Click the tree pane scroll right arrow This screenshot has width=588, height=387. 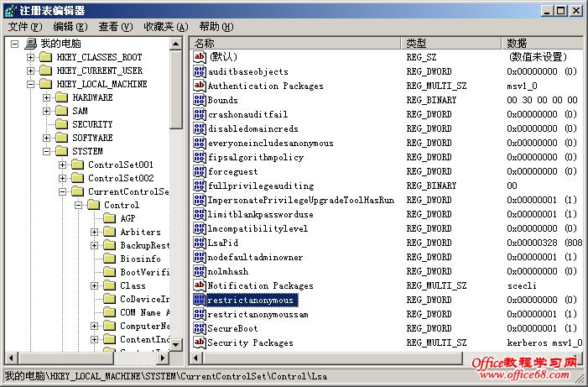[162, 358]
